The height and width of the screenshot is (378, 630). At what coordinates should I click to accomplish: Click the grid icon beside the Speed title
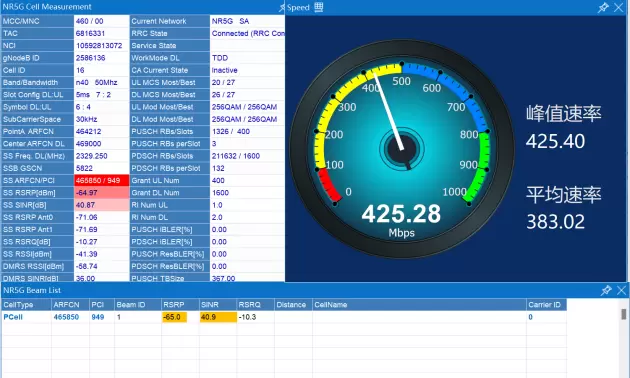[x=318, y=7]
